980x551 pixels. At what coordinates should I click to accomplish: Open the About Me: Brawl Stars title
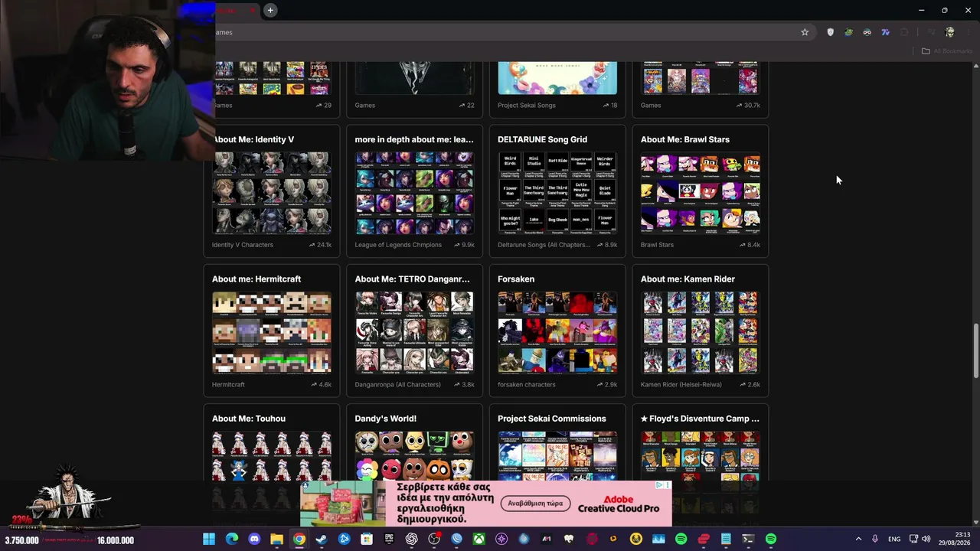[x=685, y=139]
